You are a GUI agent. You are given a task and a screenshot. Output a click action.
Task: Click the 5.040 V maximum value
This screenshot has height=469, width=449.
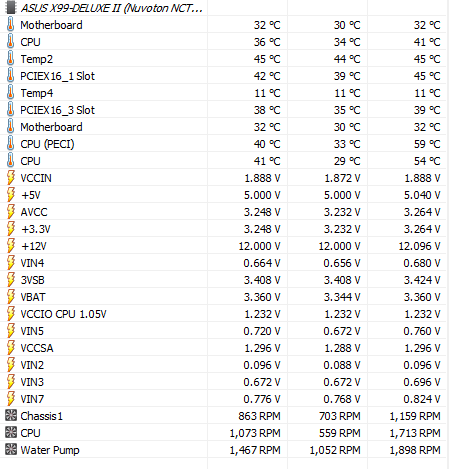(x=422, y=195)
